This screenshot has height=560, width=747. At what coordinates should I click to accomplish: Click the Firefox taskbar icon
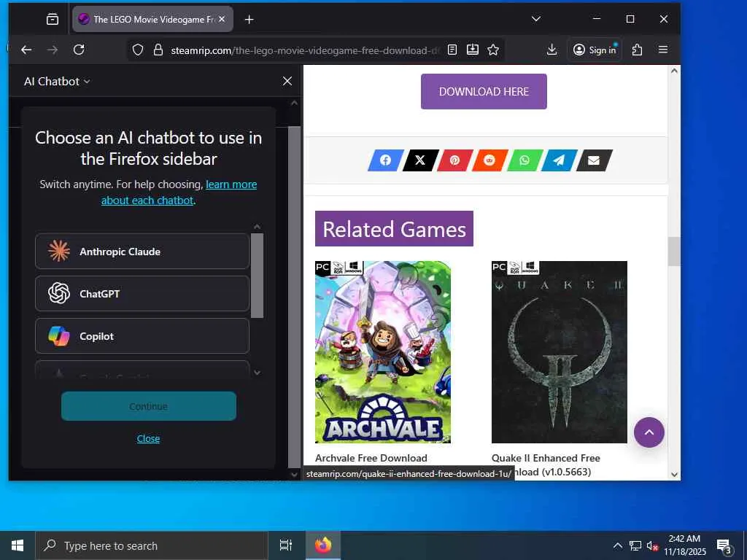(322, 545)
